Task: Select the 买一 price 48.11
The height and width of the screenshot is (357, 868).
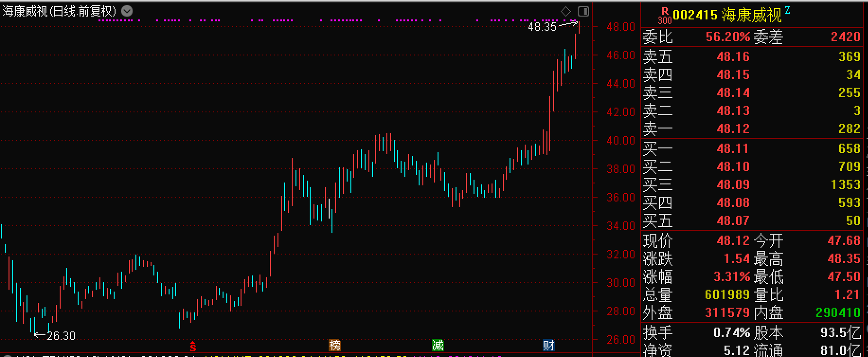Action: 733,149
